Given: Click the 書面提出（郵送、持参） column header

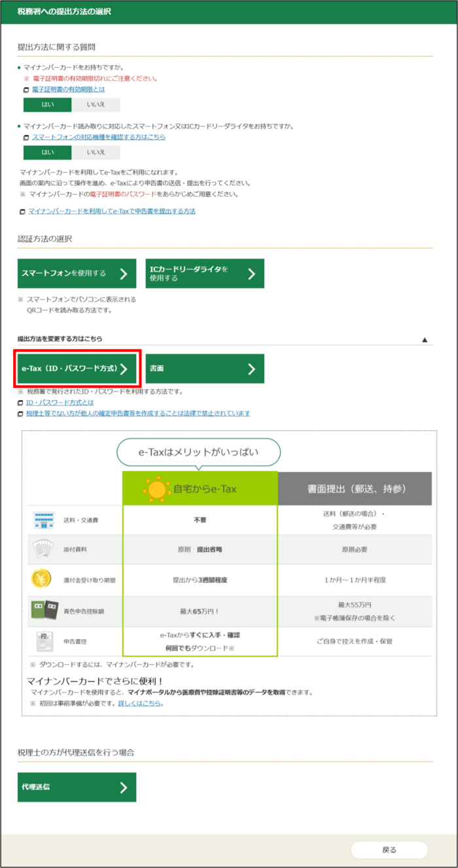Looking at the screenshot, I should (355, 488).
